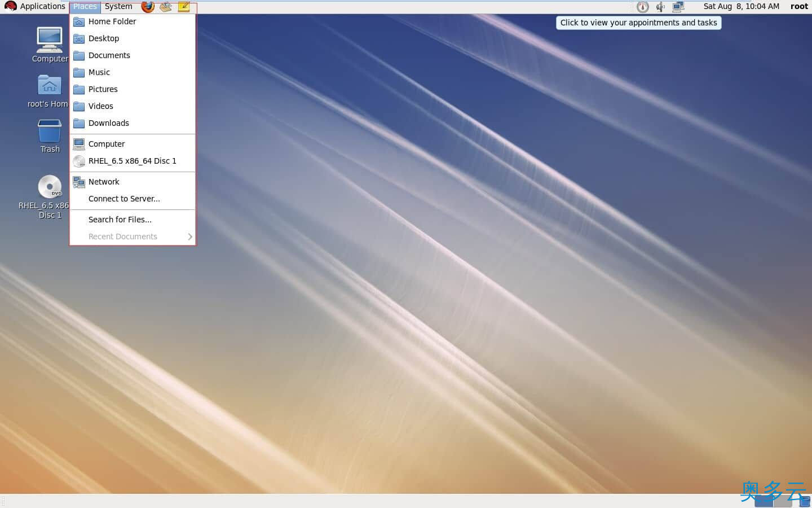Expand the Recent Documents submenu arrow

[x=190, y=237]
